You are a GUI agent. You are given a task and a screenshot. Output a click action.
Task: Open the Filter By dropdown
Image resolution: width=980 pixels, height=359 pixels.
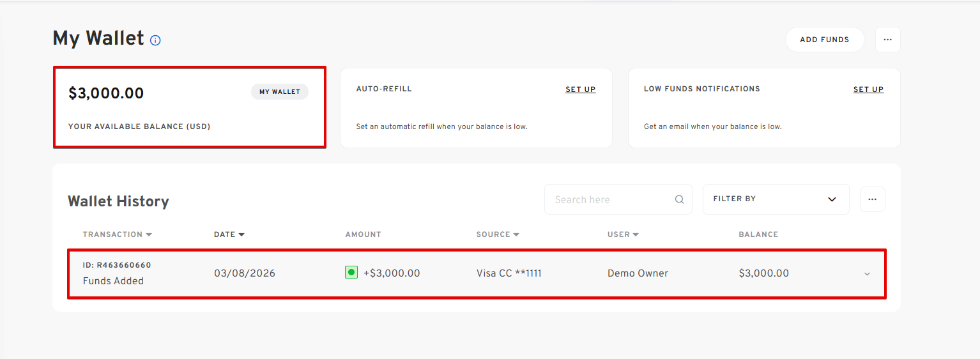click(x=776, y=199)
